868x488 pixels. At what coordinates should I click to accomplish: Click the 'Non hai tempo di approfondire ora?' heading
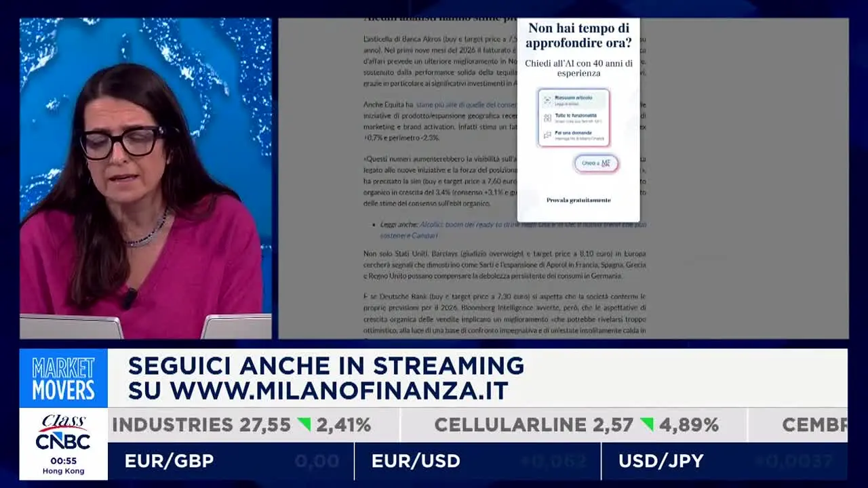click(578, 35)
